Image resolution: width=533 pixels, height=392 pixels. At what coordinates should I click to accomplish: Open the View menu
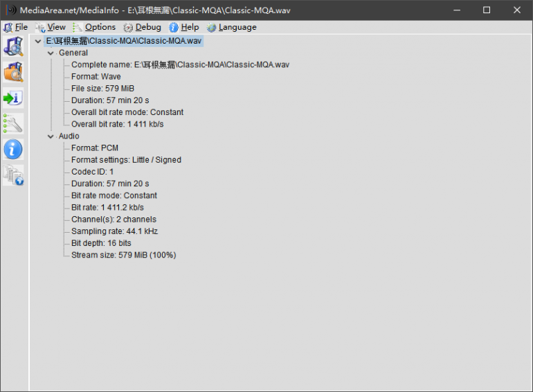coord(51,27)
